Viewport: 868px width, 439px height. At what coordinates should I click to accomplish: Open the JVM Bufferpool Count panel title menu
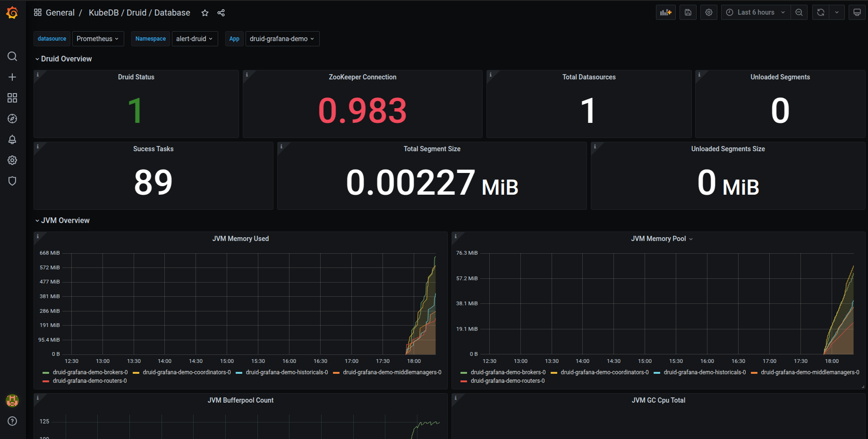(240, 400)
